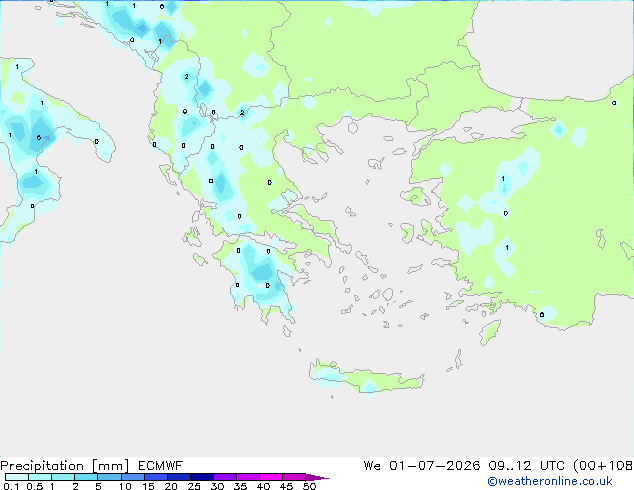
Task: Click the '50' legend scale label
Action: coord(309,486)
